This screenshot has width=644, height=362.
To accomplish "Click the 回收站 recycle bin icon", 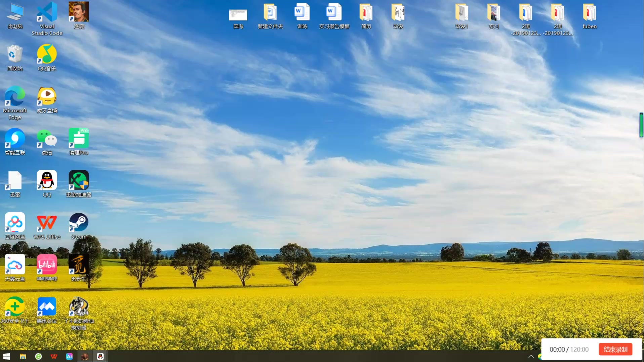I will [x=15, y=55].
